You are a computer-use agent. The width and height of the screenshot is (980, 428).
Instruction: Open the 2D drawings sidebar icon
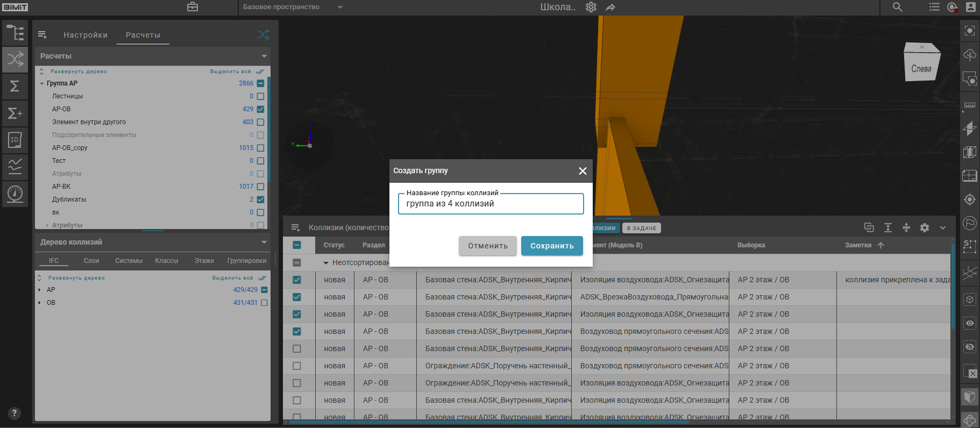point(15,140)
